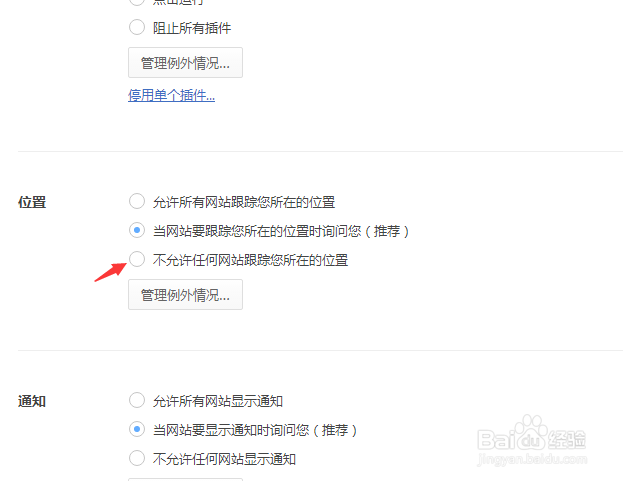Select the partially visible radio above 阻止所有插件

click(137, 2)
